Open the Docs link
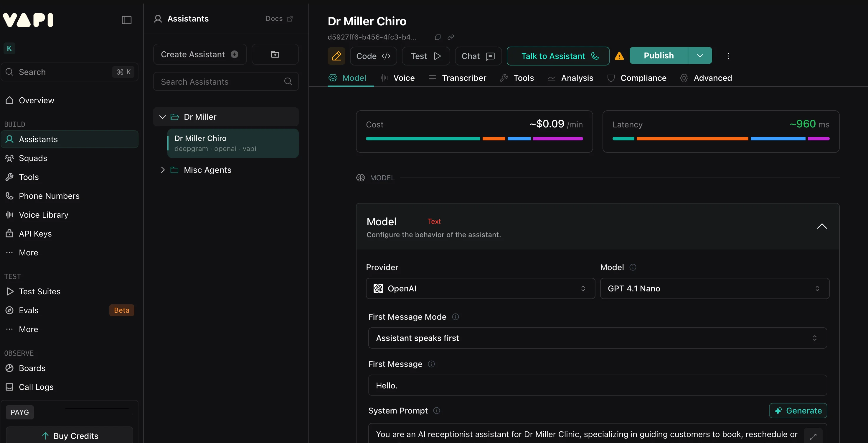Image resolution: width=868 pixels, height=443 pixels. pos(279,19)
